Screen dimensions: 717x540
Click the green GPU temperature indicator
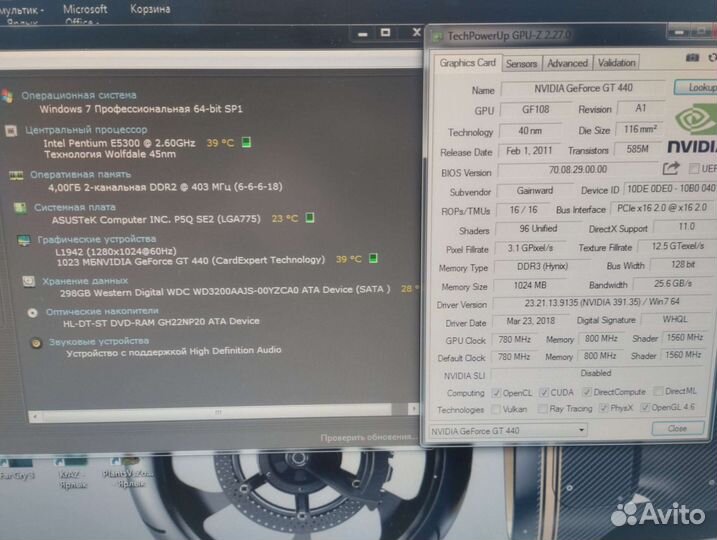[373, 258]
